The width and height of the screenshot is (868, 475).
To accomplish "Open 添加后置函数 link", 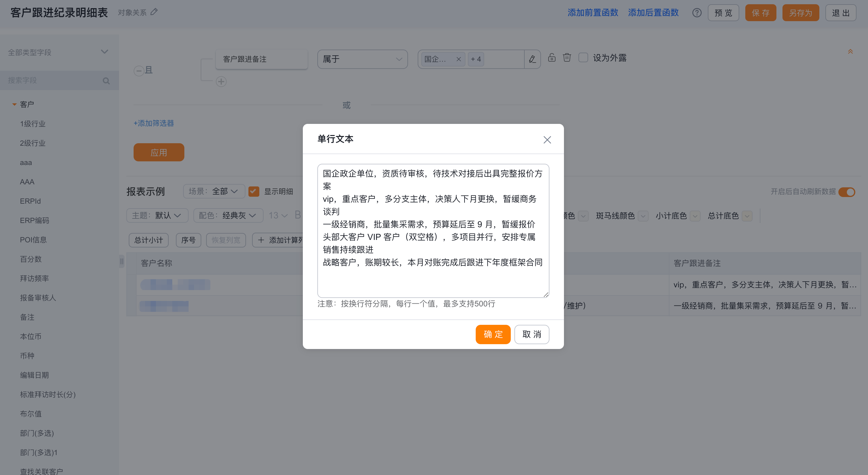I will coord(653,13).
